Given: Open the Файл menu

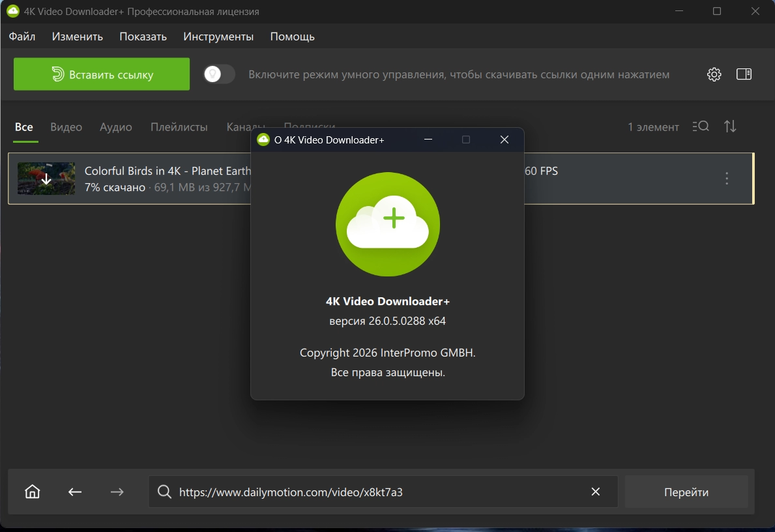Looking at the screenshot, I should click(22, 37).
